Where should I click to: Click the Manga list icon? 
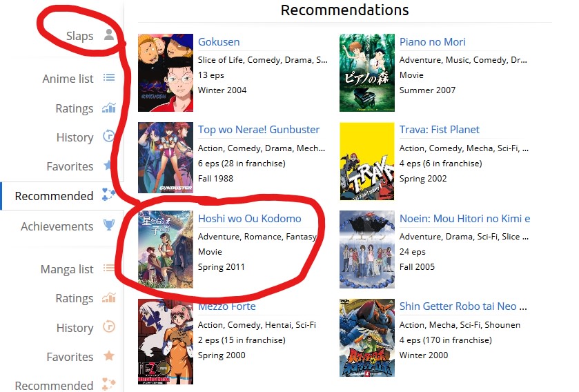point(108,268)
